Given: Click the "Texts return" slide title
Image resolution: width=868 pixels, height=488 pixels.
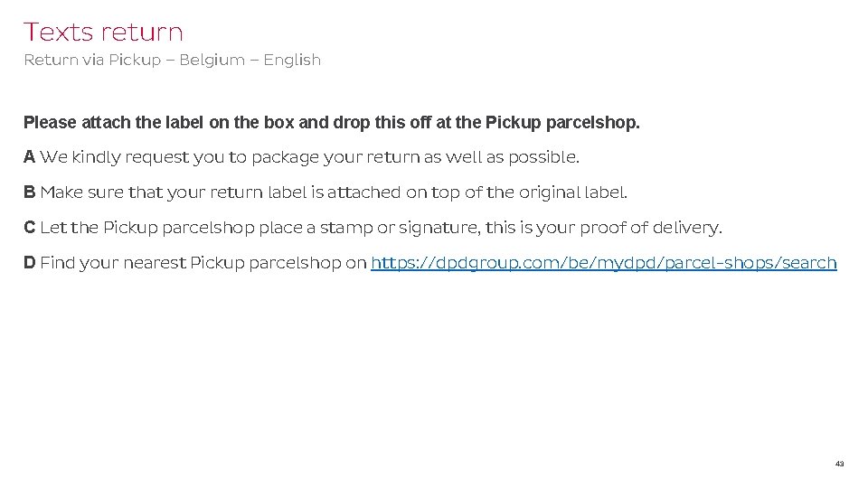Looking at the screenshot, I should point(103,33).
